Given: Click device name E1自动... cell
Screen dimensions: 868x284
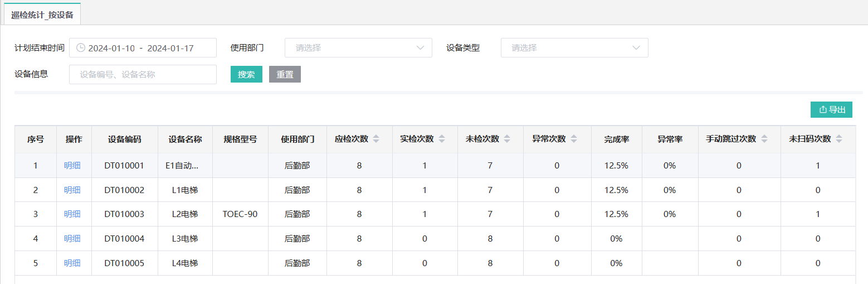Looking at the screenshot, I should 185,166.
